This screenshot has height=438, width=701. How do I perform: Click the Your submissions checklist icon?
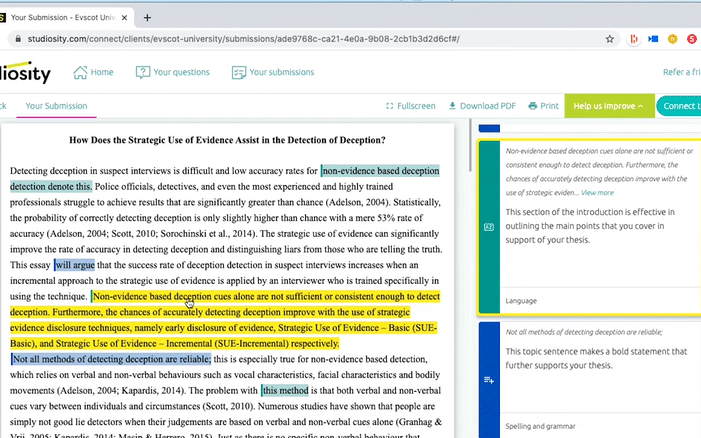pos(238,72)
